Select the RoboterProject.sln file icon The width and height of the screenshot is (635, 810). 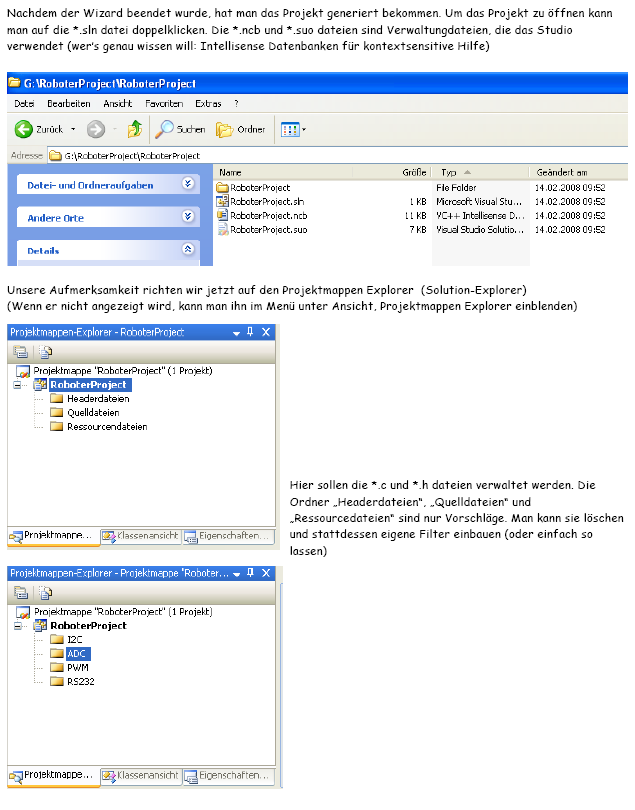point(223,201)
